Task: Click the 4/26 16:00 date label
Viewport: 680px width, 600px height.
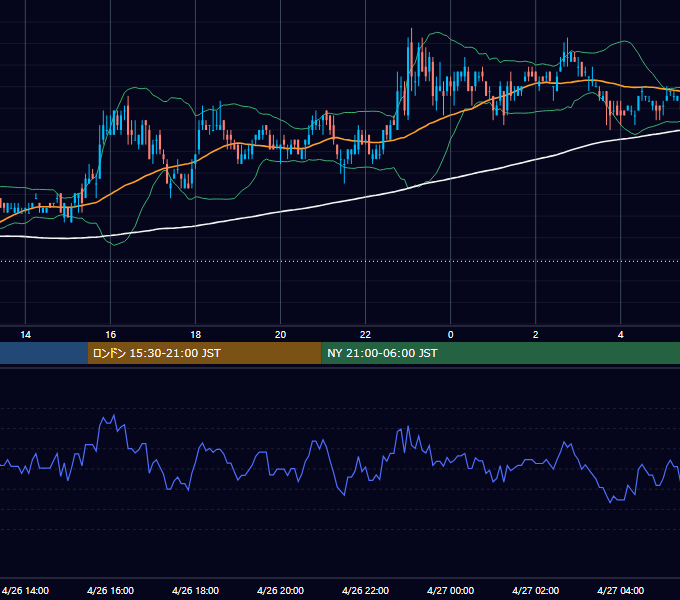Action: (111, 590)
